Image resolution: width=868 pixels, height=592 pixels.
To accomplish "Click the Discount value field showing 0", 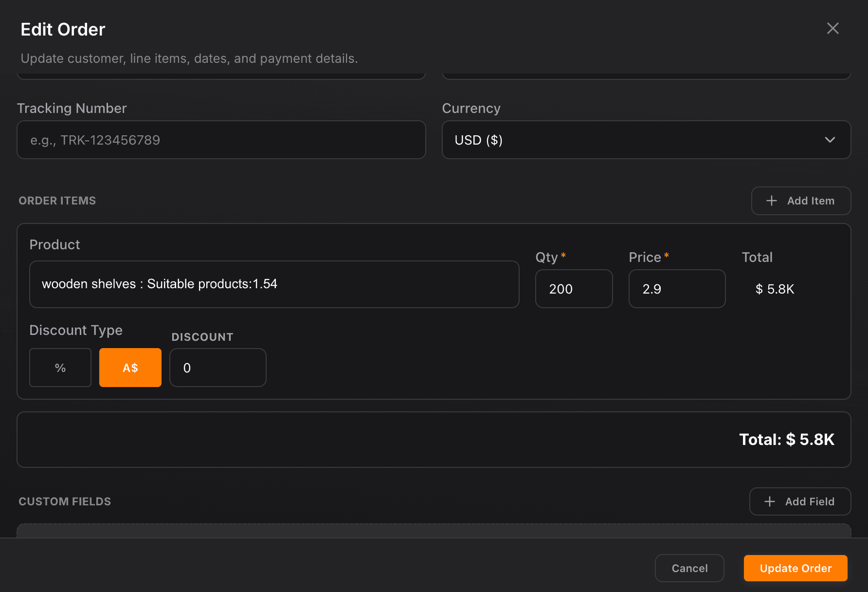I will click(217, 368).
